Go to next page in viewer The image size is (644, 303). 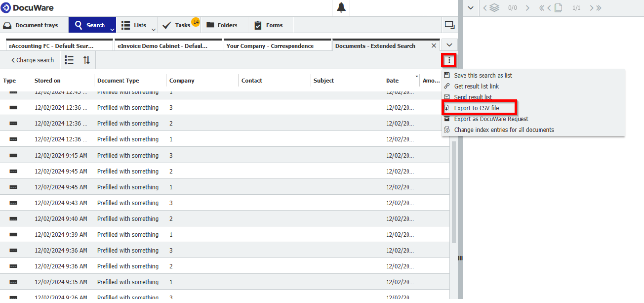pyautogui.click(x=592, y=7)
